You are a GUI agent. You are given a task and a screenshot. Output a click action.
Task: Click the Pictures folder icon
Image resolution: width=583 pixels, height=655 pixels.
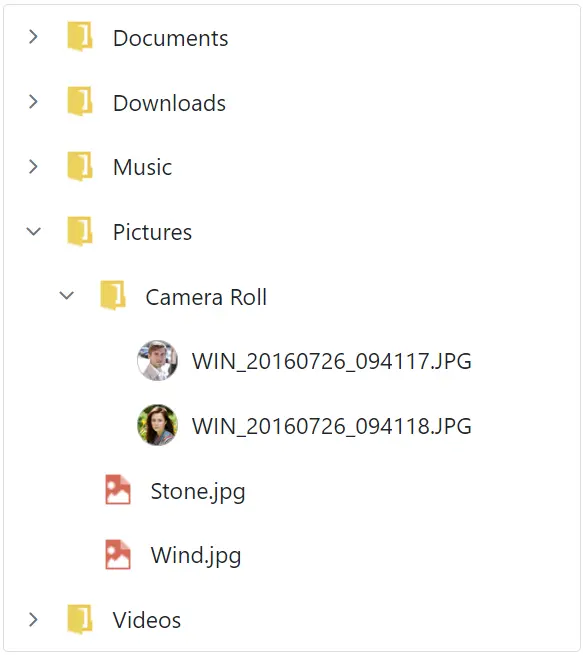click(80, 231)
